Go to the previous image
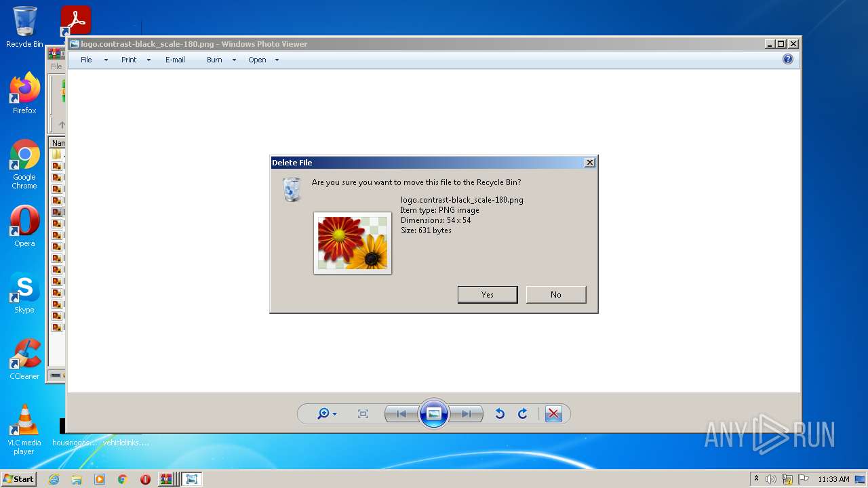The image size is (868, 488). (x=401, y=413)
